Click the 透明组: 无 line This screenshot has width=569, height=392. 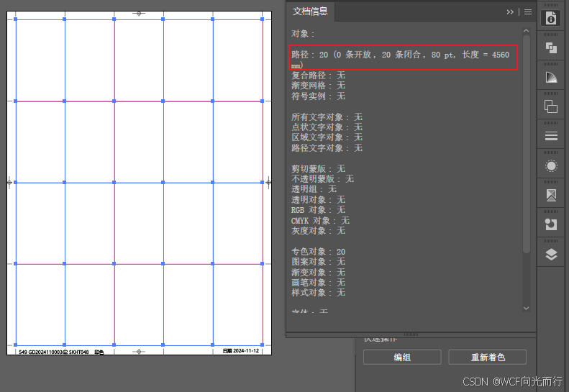(314, 188)
